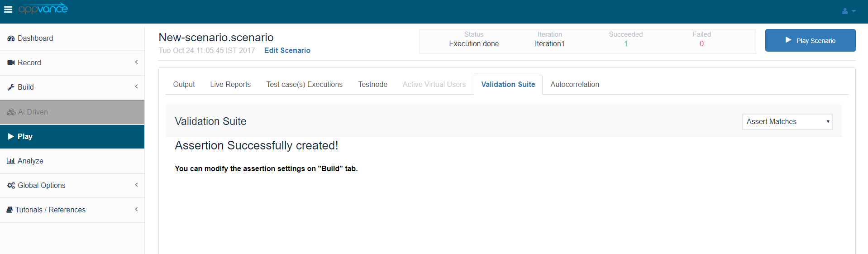
Task: Expand the Global Options chevron
Action: (136, 185)
